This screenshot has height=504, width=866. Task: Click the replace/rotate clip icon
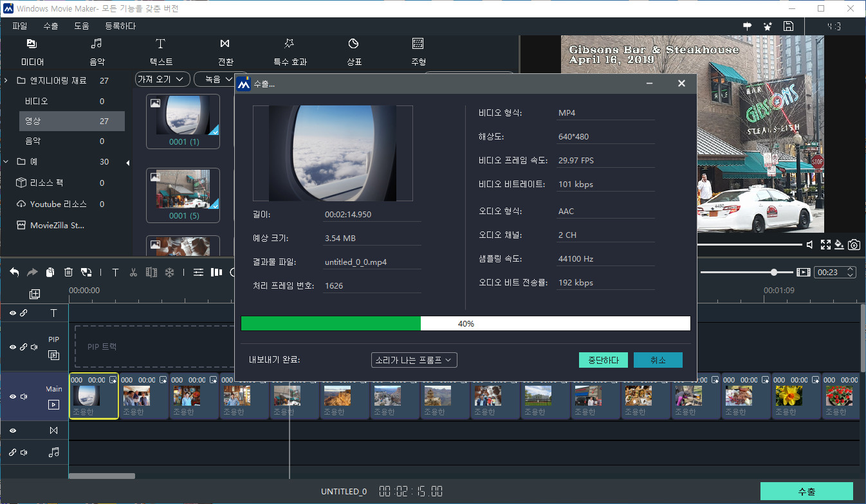tap(86, 273)
